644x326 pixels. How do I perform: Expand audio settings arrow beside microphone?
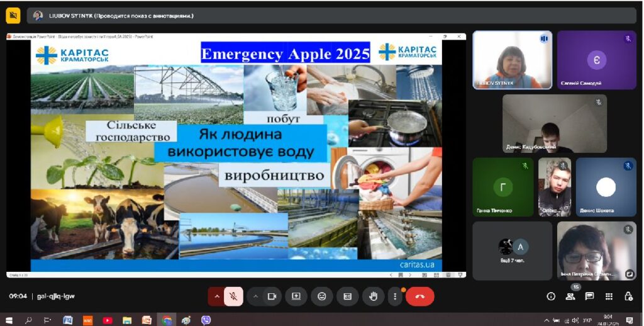pyautogui.click(x=217, y=296)
